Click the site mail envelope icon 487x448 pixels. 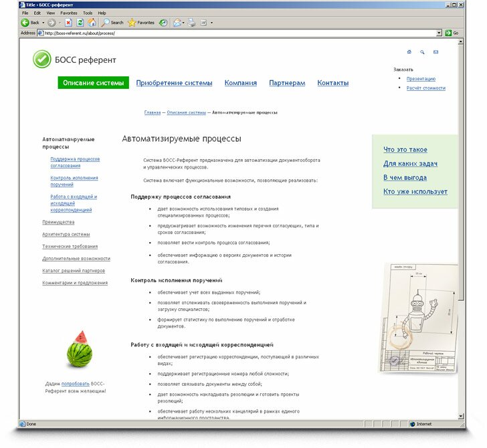tap(435, 52)
